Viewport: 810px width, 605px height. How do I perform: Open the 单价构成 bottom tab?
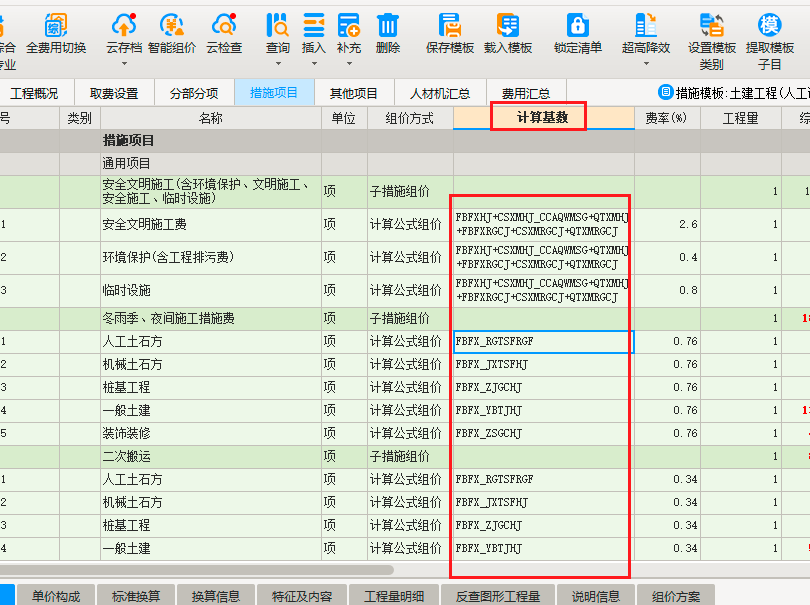click(56, 596)
